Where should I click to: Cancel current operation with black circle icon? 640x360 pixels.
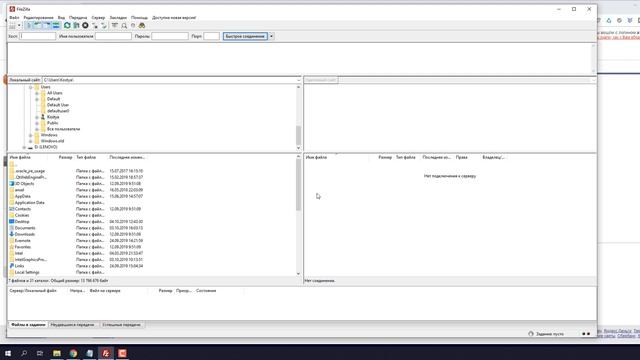[x=85, y=26]
